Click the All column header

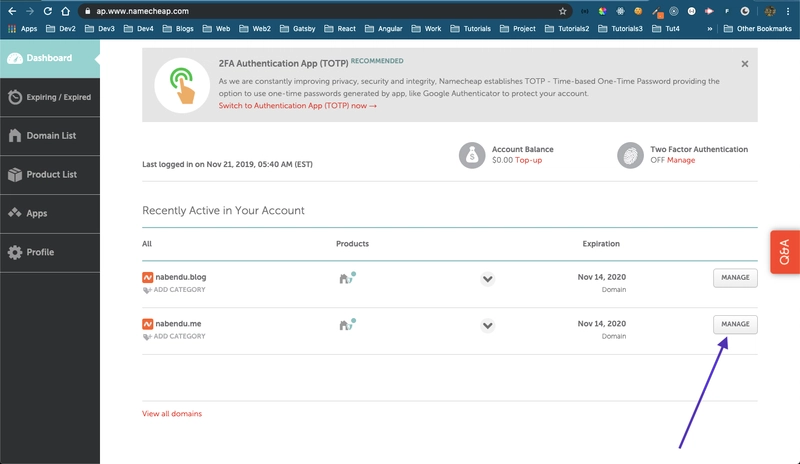[x=147, y=243]
